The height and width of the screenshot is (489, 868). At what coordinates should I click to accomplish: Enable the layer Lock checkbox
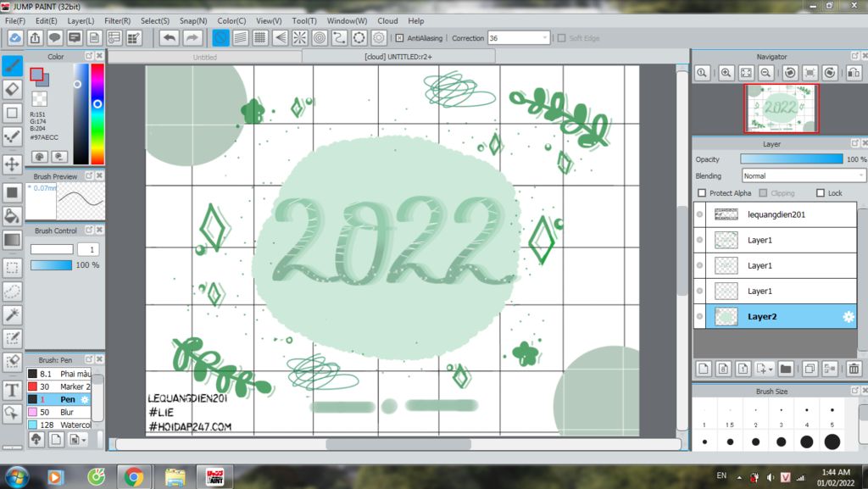pyautogui.click(x=821, y=193)
